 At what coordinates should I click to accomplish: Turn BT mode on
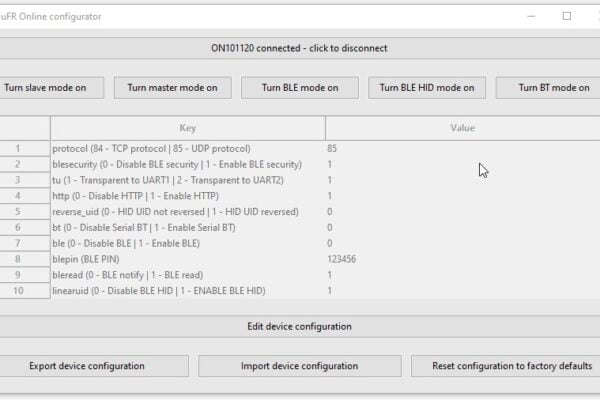coord(548,88)
